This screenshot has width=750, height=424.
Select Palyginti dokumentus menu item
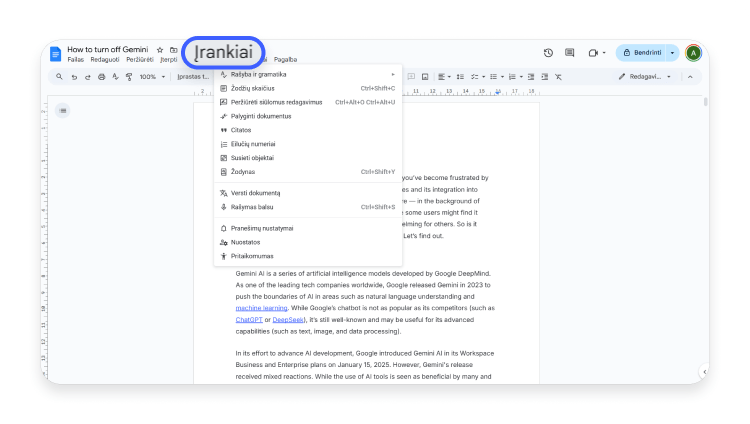pos(308,116)
